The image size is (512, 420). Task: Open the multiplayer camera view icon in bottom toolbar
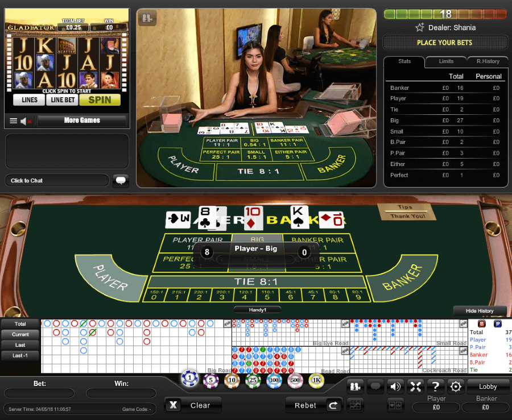point(355,386)
